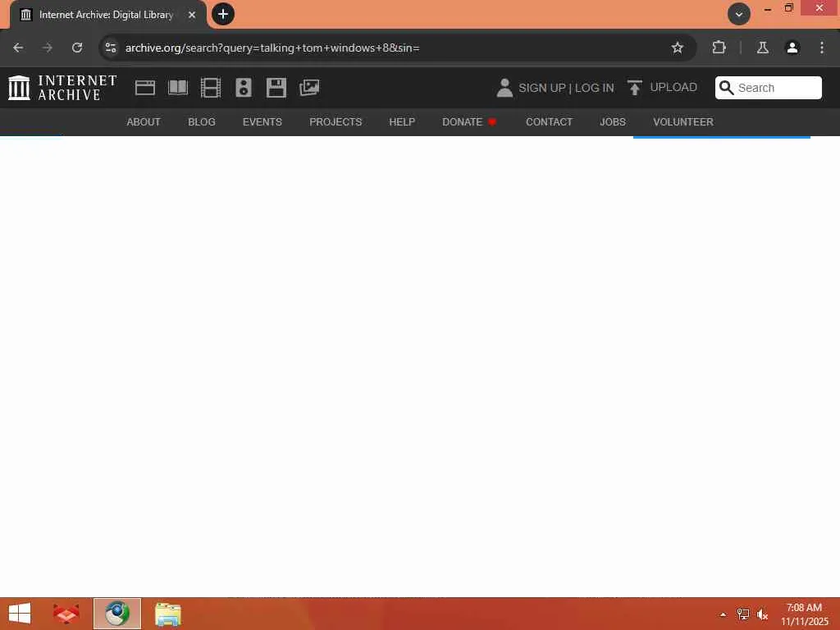Open the Software floppy disk icon
This screenshot has width=840, height=630.
(x=276, y=87)
